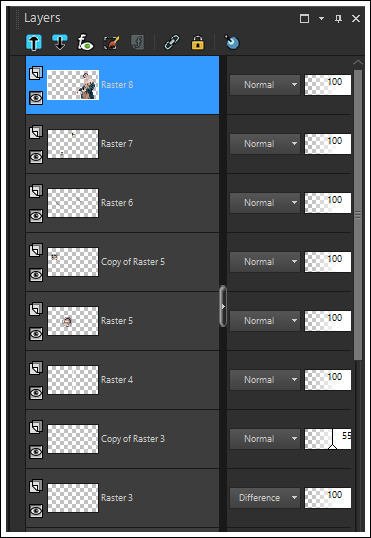Click the edit selection brush icon
The height and width of the screenshot is (538, 371).
coord(112,43)
